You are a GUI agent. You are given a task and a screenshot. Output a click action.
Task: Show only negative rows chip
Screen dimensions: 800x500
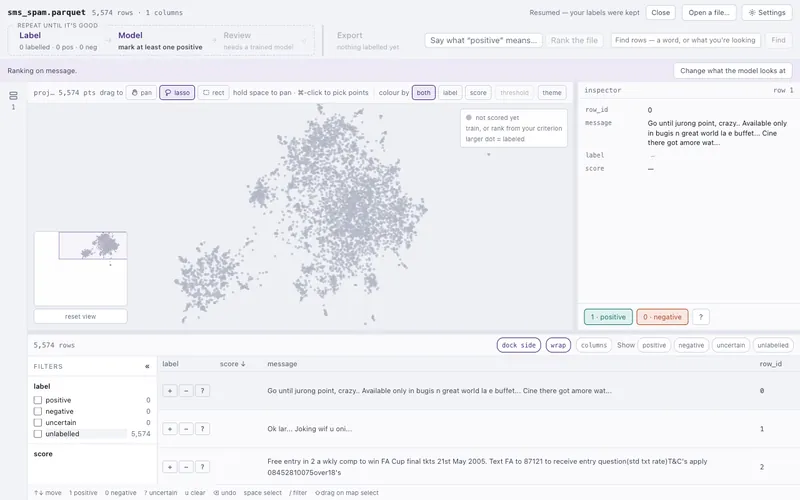coord(691,345)
